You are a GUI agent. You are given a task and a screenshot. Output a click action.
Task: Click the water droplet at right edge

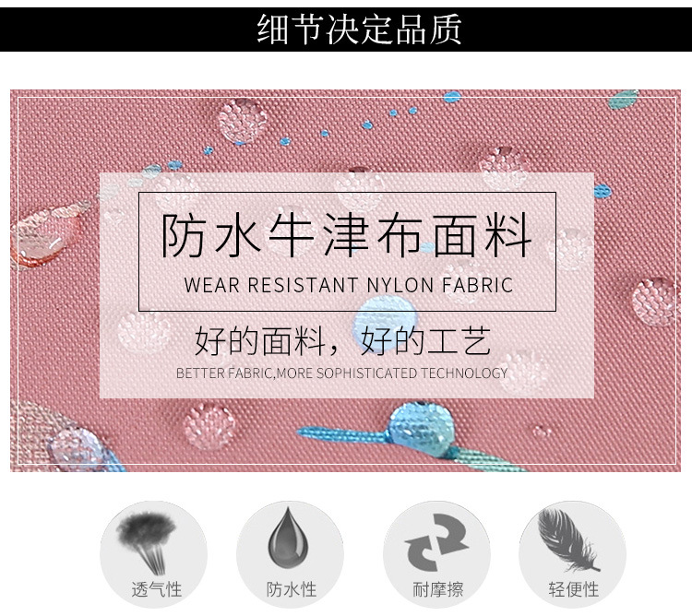coord(654,302)
